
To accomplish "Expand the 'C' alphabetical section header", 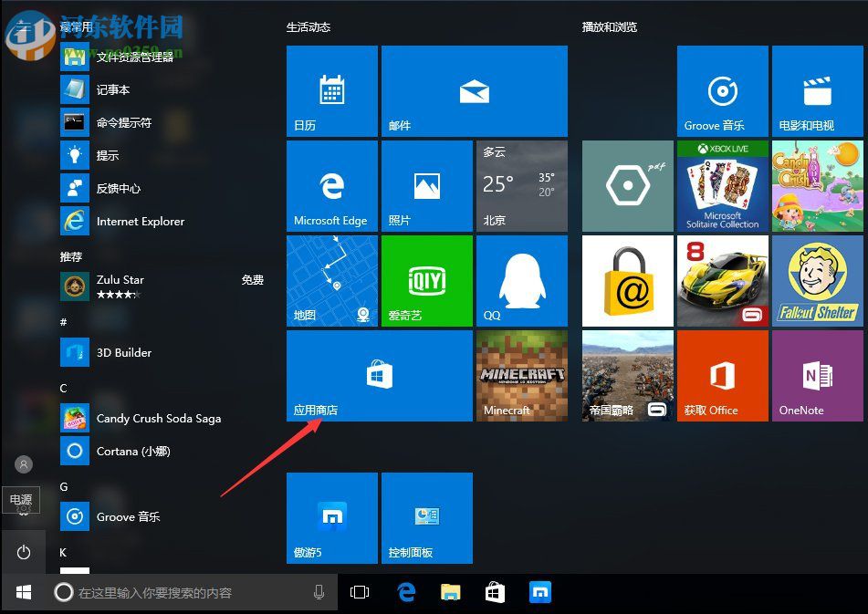I will (x=64, y=388).
